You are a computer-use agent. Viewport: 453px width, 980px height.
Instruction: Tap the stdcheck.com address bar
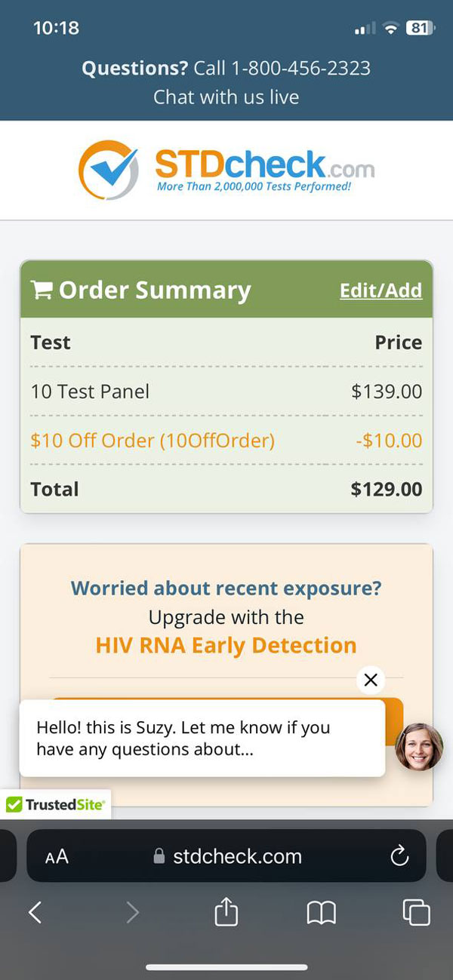tap(226, 856)
